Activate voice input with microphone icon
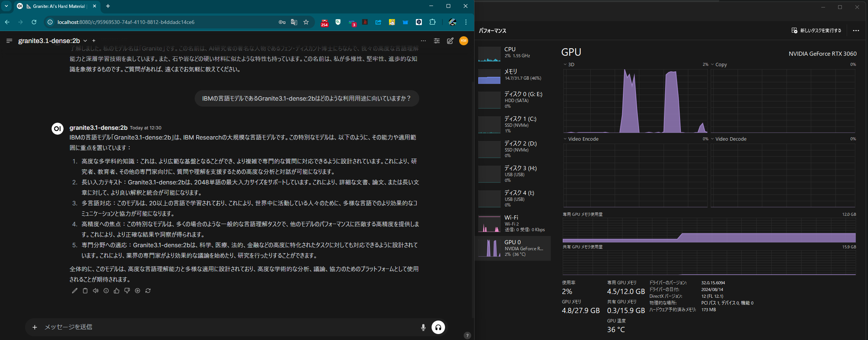 (423, 327)
